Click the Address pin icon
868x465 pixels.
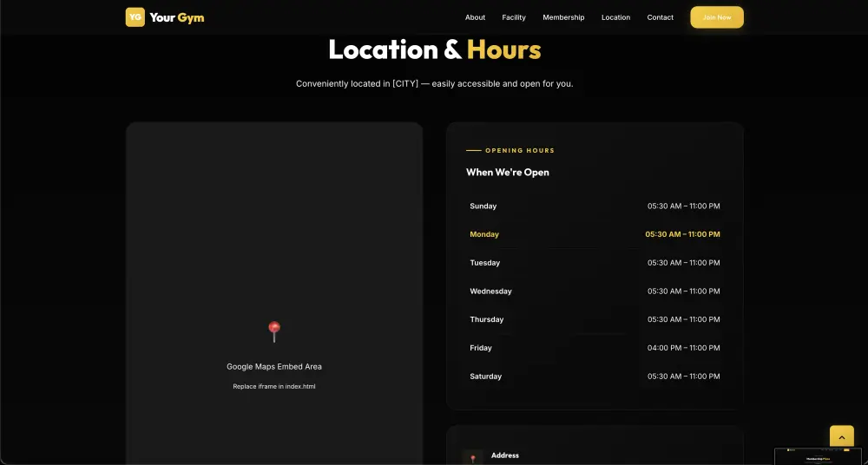point(473,458)
